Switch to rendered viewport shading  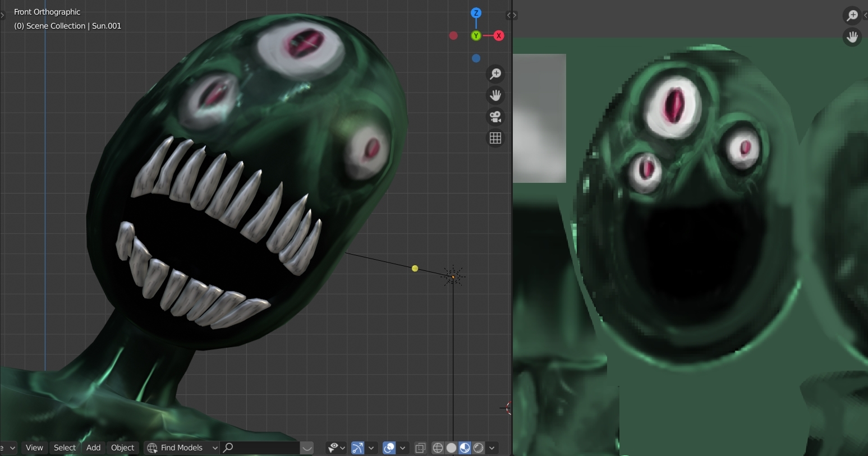479,448
